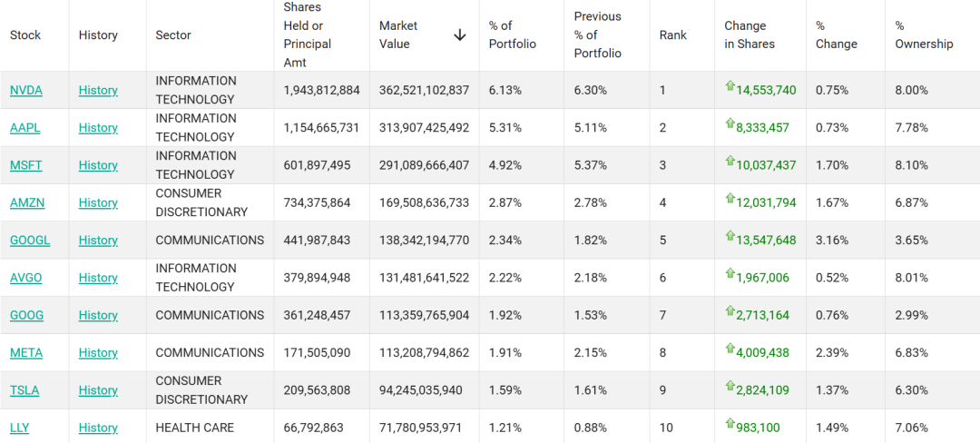Sort by the Stock column header

[x=25, y=35]
